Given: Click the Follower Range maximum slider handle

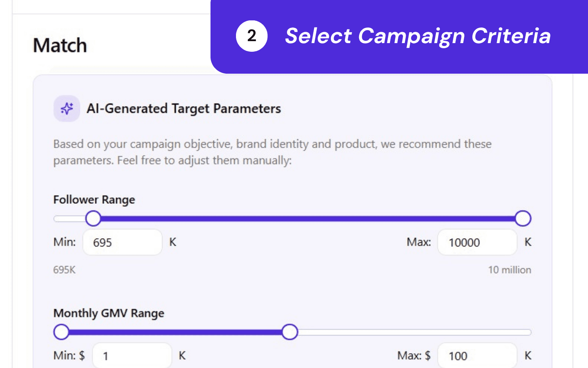Looking at the screenshot, I should pos(523,218).
